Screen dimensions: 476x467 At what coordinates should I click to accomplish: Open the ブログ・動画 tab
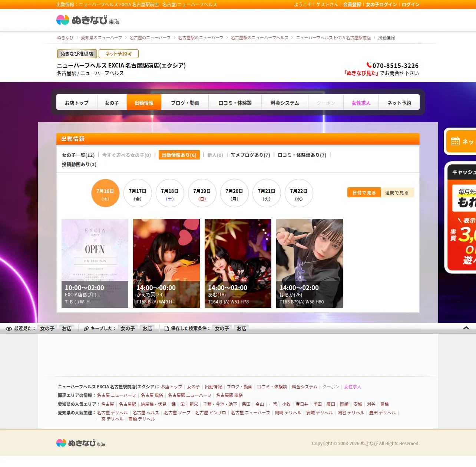[x=185, y=103]
